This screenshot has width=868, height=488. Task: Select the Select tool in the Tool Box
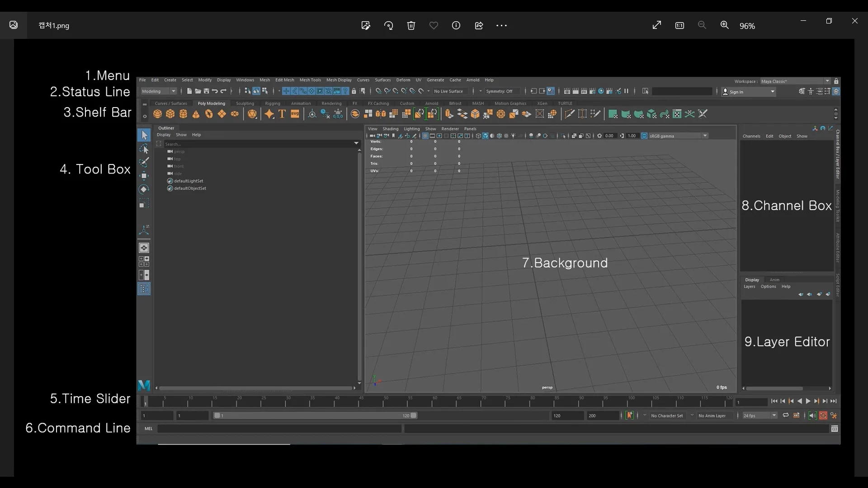click(x=144, y=135)
